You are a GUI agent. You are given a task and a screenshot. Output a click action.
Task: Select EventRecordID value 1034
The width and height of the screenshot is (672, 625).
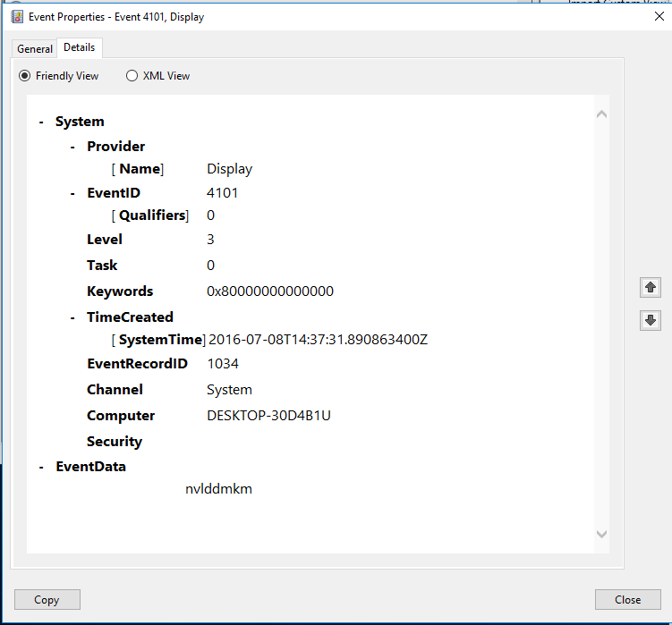tap(223, 364)
